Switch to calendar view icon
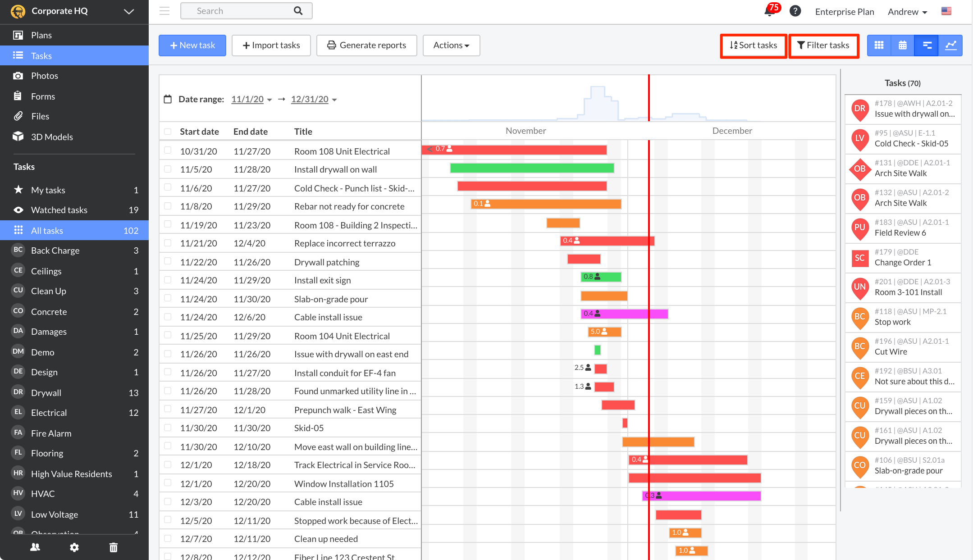 [903, 45]
